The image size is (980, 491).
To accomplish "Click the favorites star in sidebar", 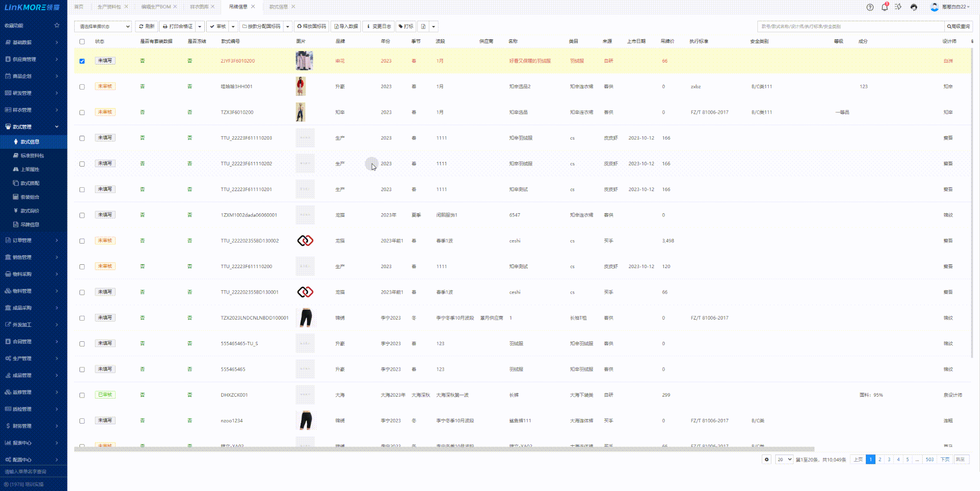I will click(x=57, y=26).
